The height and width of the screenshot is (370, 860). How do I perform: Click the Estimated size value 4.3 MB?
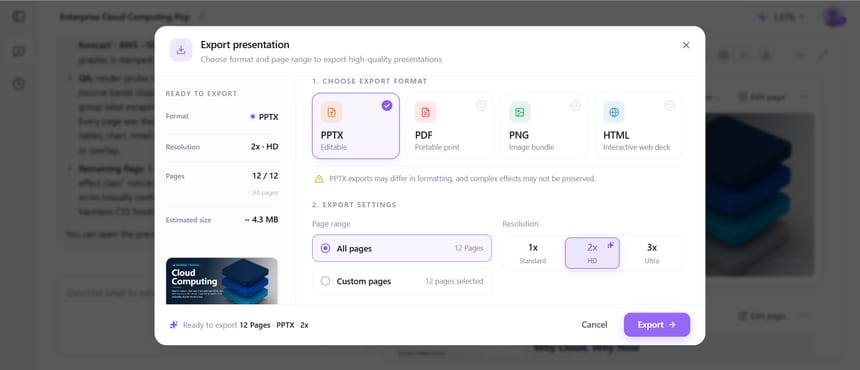click(x=261, y=220)
